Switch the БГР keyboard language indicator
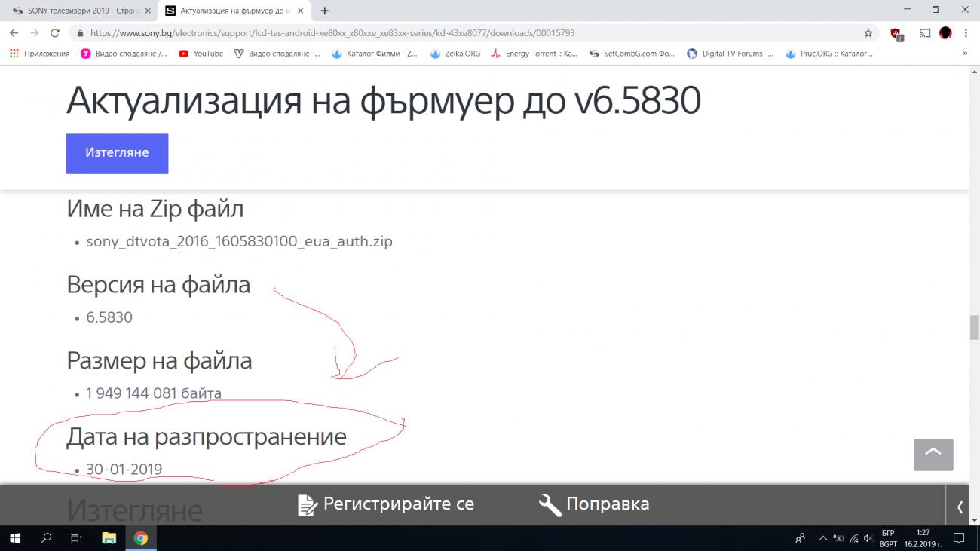Viewport: 980px width, 551px height. coord(888,538)
